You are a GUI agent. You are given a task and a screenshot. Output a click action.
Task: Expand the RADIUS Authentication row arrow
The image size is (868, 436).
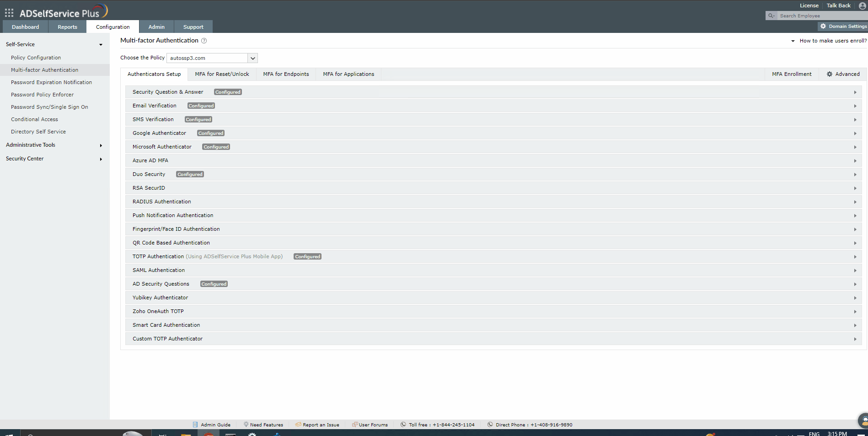(x=855, y=202)
